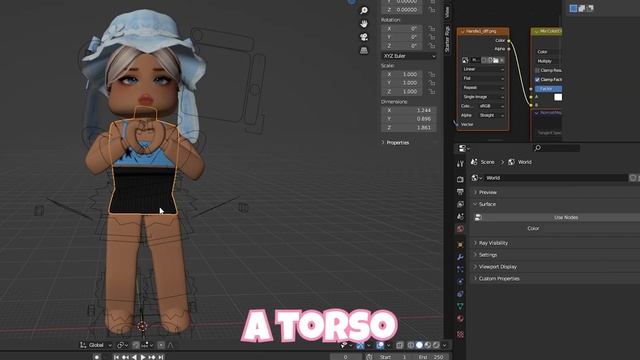Viewport: 640px width, 360px height.
Task: Jump to timeline start frame
Action: 116,357
